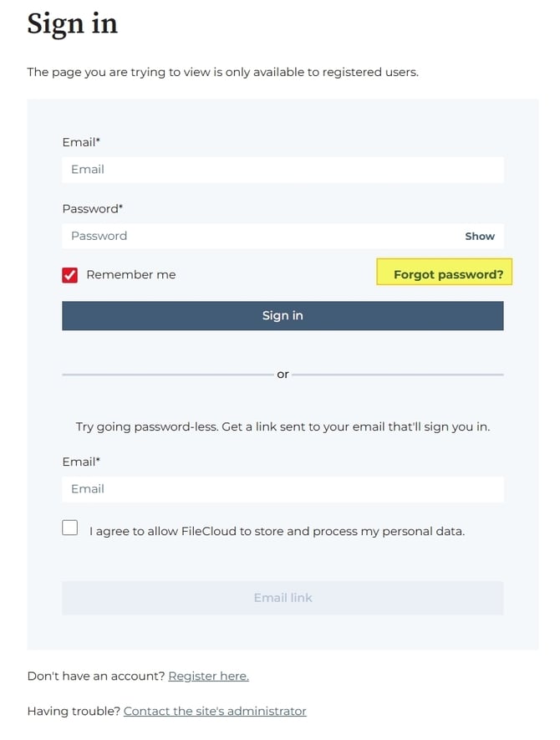Uncheck the Remember me checkbox

pos(70,275)
